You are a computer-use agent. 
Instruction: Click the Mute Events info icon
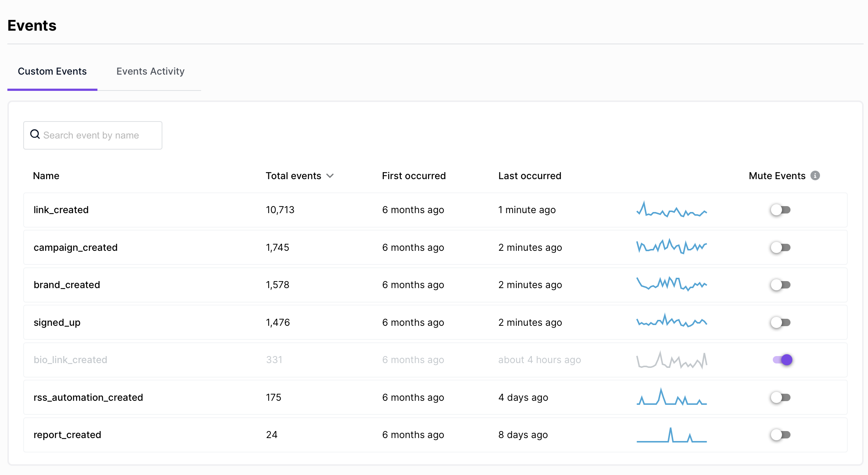pos(815,176)
